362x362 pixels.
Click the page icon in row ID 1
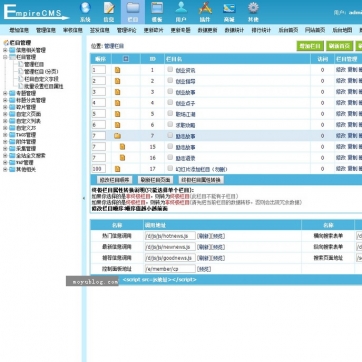[117, 70]
